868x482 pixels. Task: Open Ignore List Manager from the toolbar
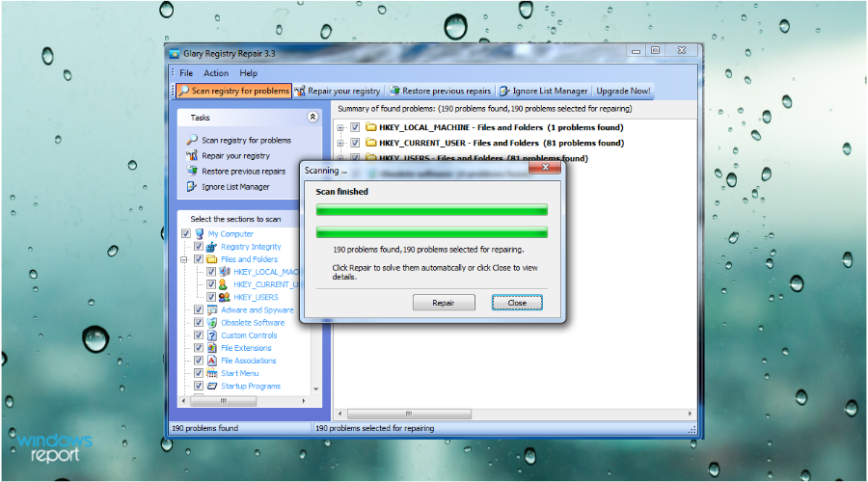tap(544, 91)
